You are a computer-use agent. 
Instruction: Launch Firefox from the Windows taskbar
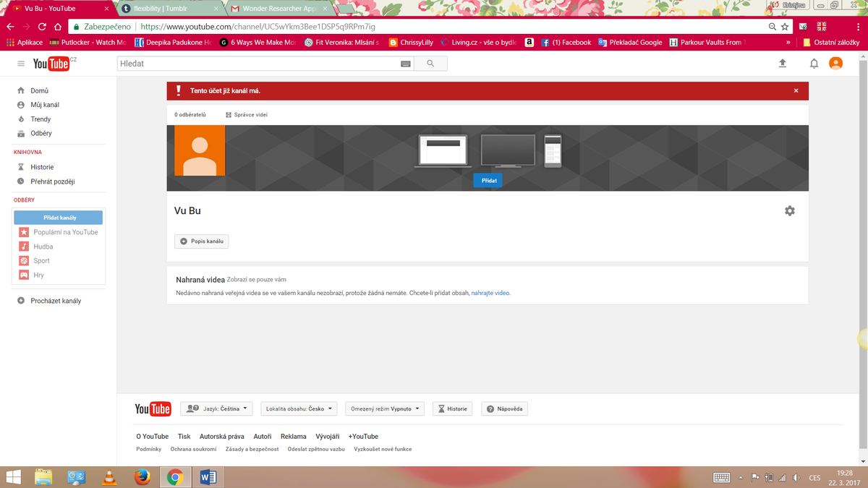coord(142,476)
